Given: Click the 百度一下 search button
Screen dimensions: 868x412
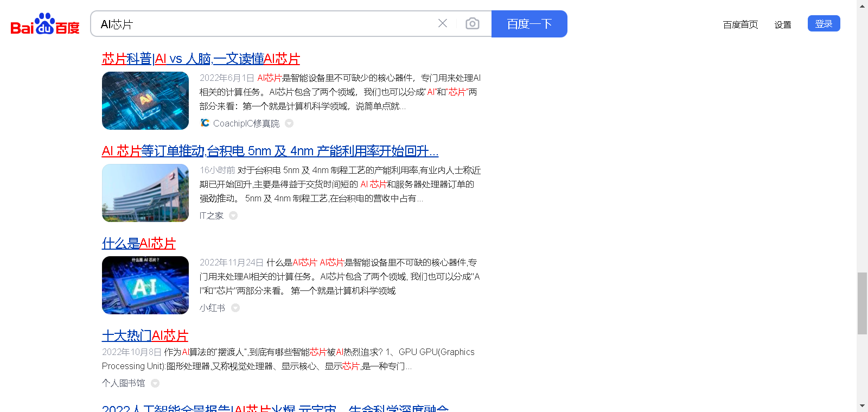Looking at the screenshot, I should (529, 24).
